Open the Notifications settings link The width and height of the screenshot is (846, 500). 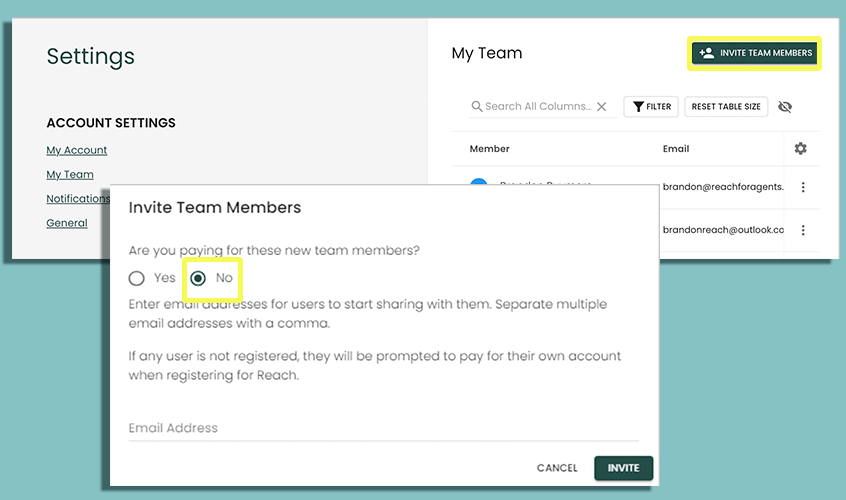(x=77, y=199)
